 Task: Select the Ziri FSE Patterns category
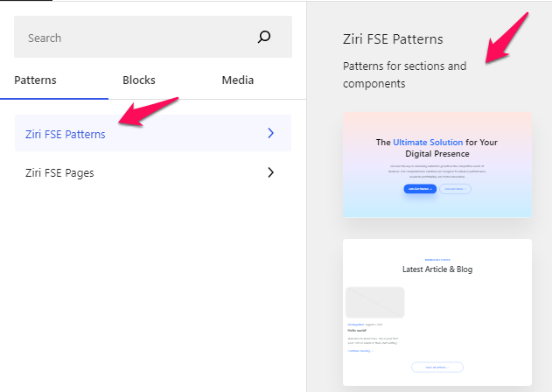click(153, 133)
